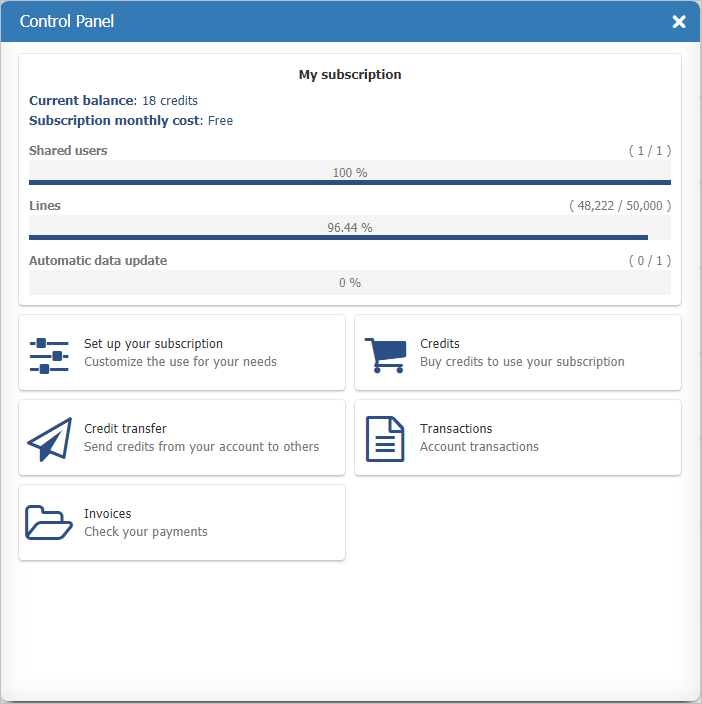This screenshot has height=704, width=702.
Task: Close the Control Panel dialog
Action: pos(679,21)
